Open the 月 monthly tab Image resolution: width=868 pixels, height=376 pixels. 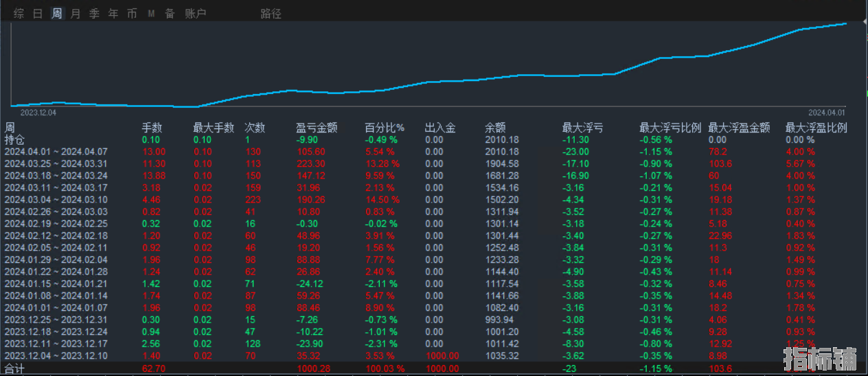point(76,13)
